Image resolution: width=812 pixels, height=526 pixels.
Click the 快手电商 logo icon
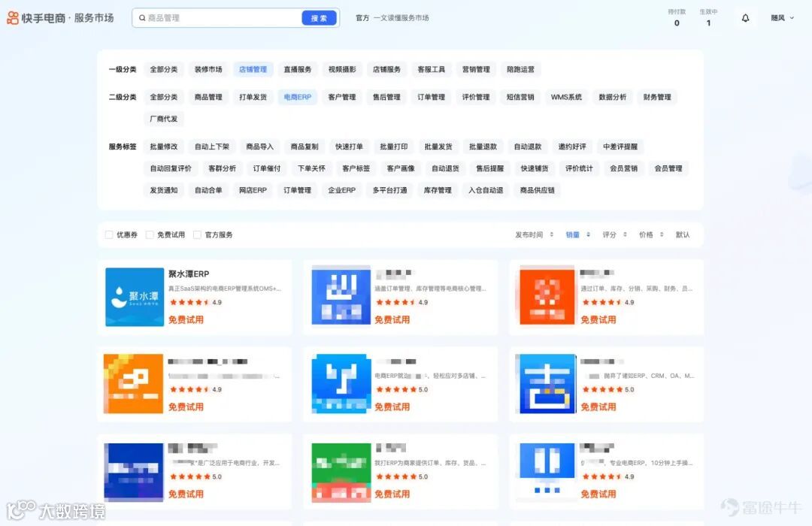click(x=11, y=17)
